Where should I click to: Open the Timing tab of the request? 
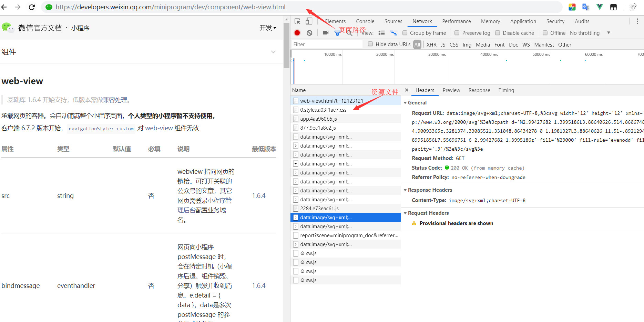(506, 90)
